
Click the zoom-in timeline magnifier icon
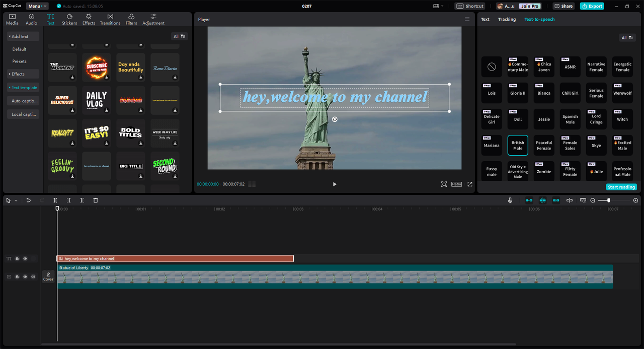[635, 200]
